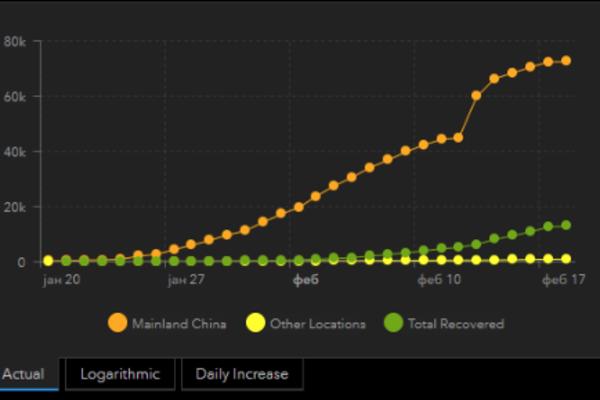Toggle the green Total Recovered legend marker
The height and width of the screenshot is (400, 600).
pyautogui.click(x=394, y=323)
